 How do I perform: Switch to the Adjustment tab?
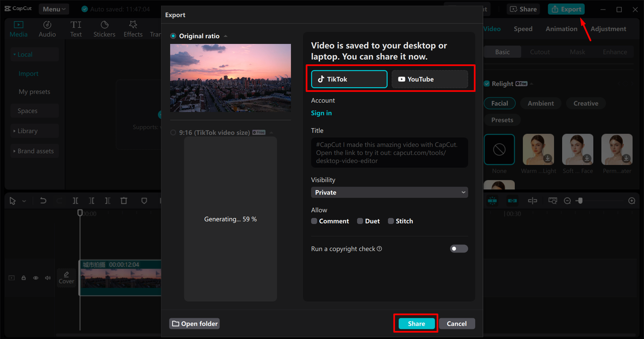(x=608, y=29)
